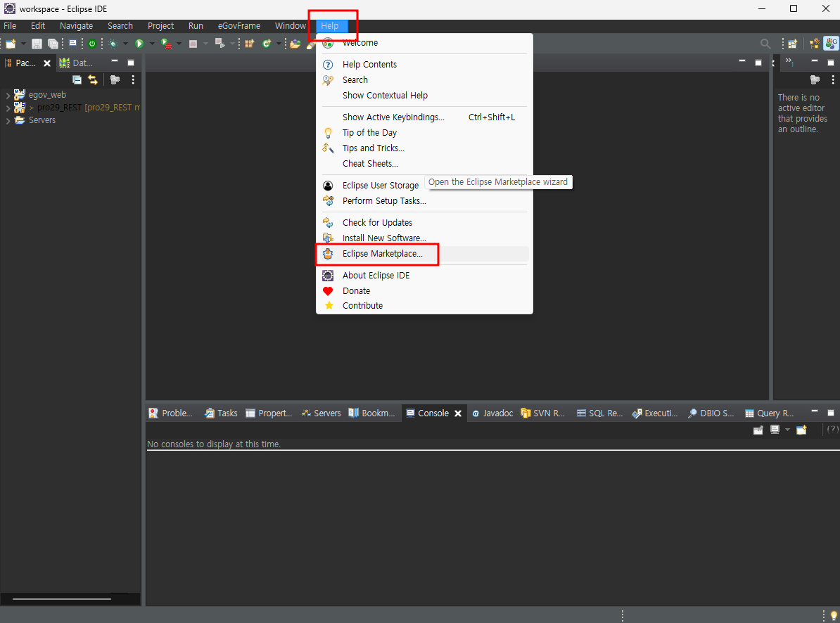Click the green power Boot dashboard icon
Viewport: 840px width, 623px height.
coord(92,44)
